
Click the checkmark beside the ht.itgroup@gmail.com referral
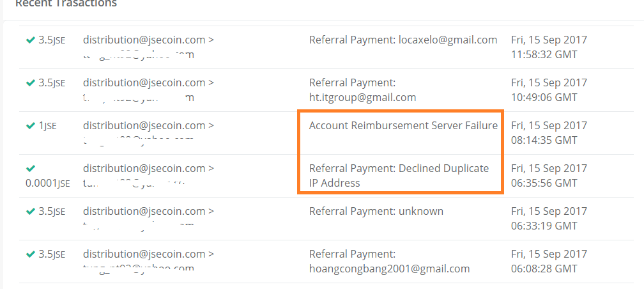[x=31, y=83]
